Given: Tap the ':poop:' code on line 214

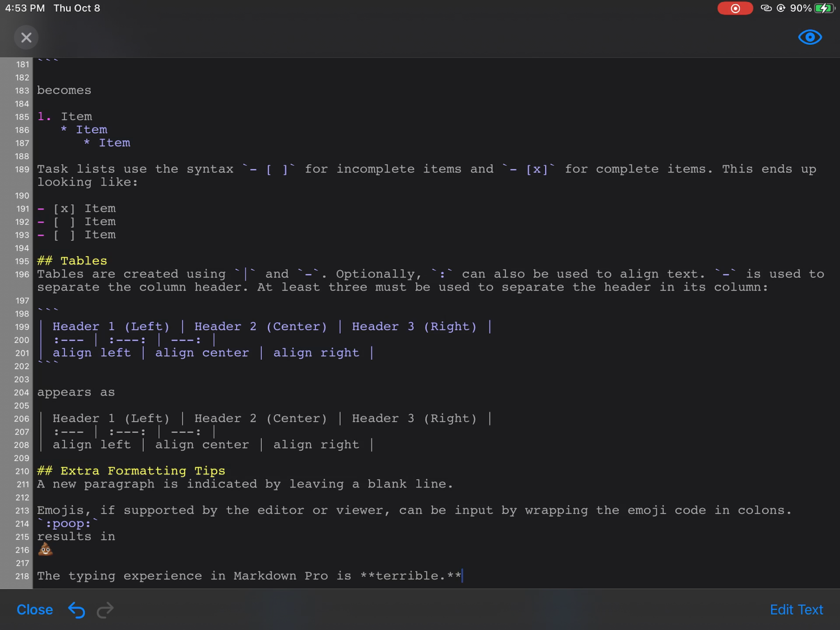Looking at the screenshot, I should tap(68, 523).
